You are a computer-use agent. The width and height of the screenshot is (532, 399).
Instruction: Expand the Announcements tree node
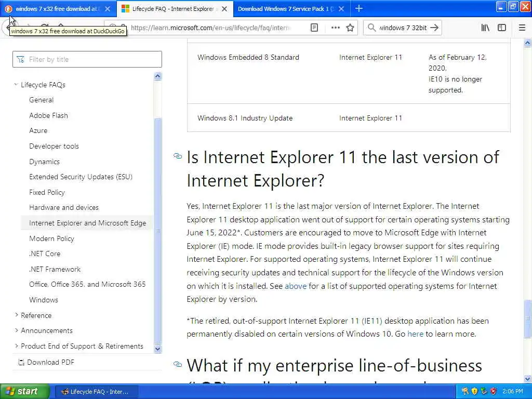click(16, 330)
